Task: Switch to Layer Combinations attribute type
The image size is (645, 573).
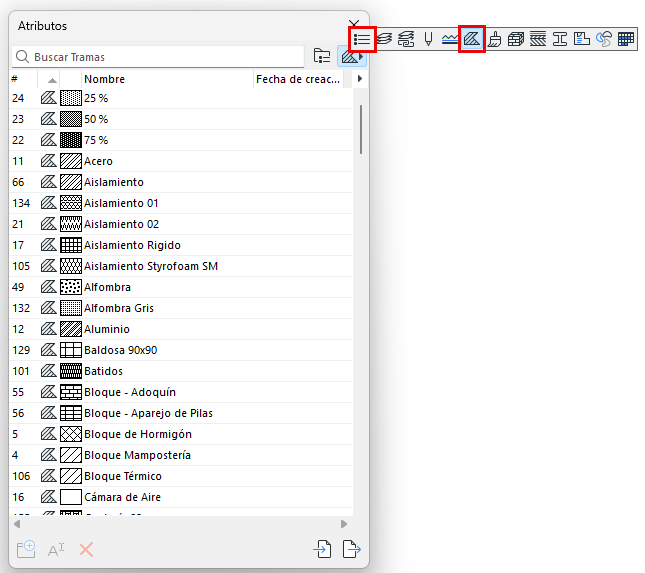Action: pyautogui.click(x=406, y=39)
